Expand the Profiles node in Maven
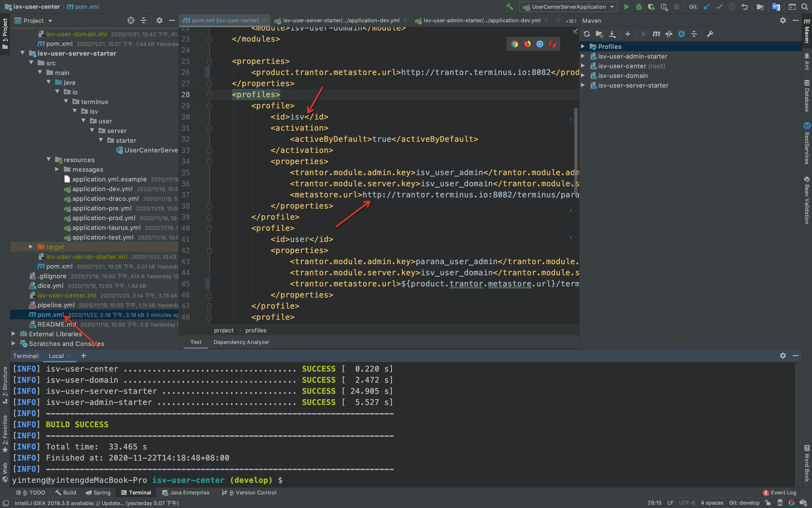Image resolution: width=812 pixels, height=508 pixels. point(583,46)
